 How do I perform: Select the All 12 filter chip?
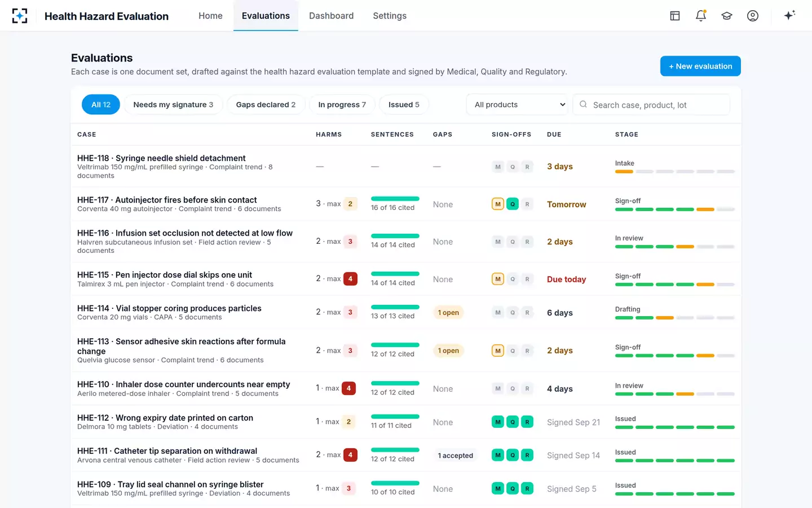101,104
